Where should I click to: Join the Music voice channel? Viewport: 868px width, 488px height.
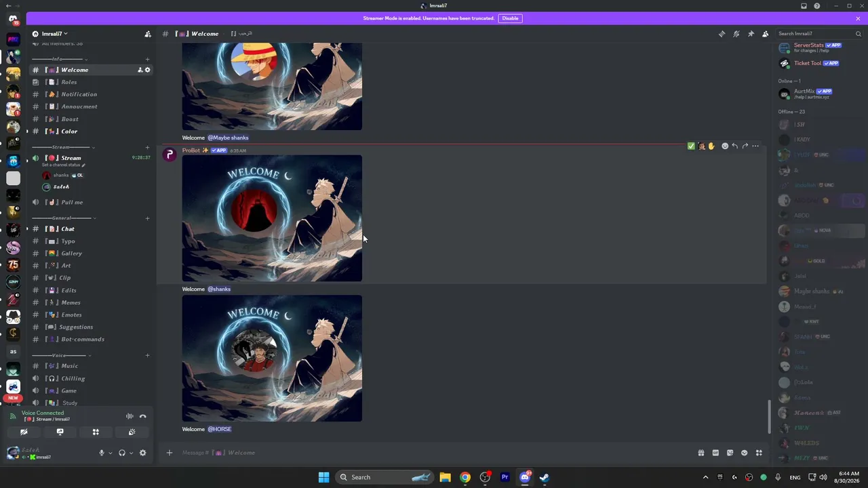coord(92,366)
